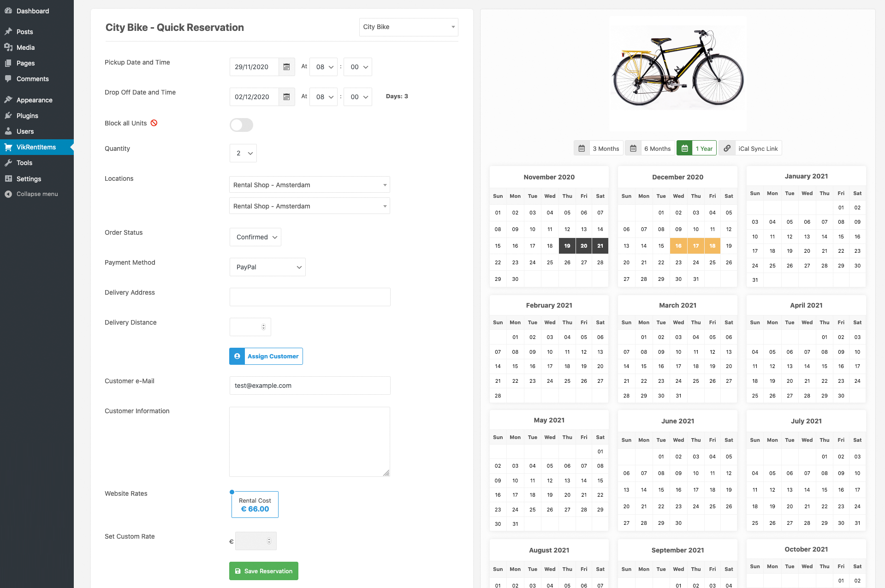The image size is (885, 588).
Task: Open the drop off date calendar icon
Action: tap(286, 97)
